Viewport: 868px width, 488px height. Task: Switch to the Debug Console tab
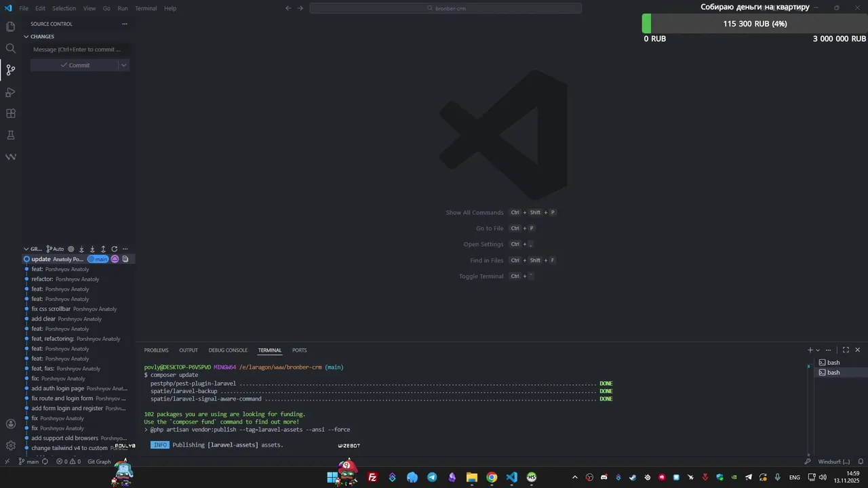228,350
